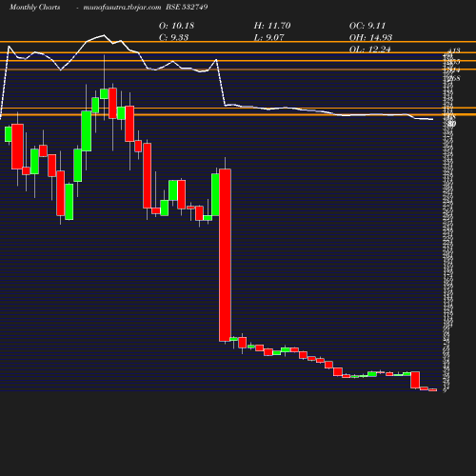The image size is (476, 476).
Task: Click the 'OC: 9.11' value
Action: pos(367,26)
